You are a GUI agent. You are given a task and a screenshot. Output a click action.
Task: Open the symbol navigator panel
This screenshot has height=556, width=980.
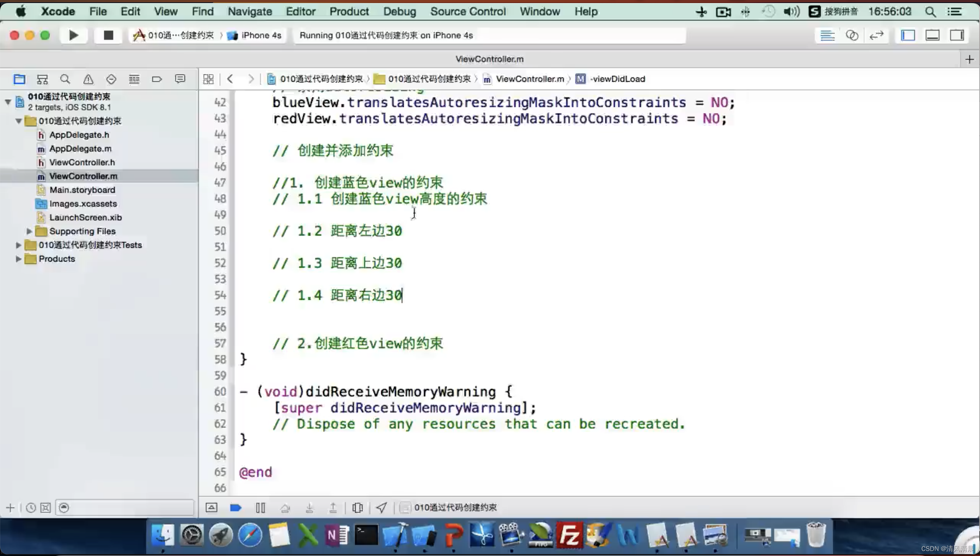coord(43,79)
